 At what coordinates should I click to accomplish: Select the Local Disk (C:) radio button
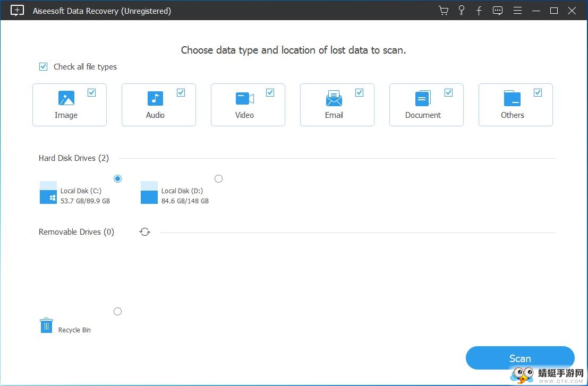[118, 179]
